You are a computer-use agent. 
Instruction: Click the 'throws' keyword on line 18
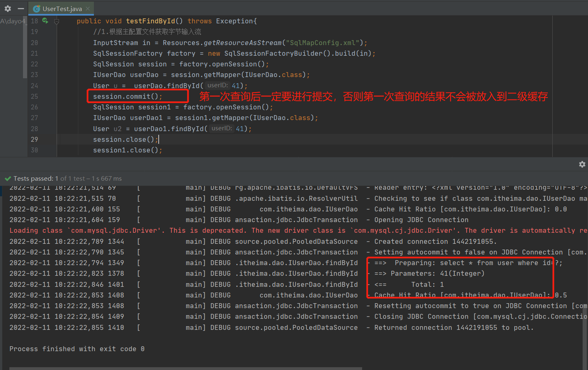(x=200, y=21)
